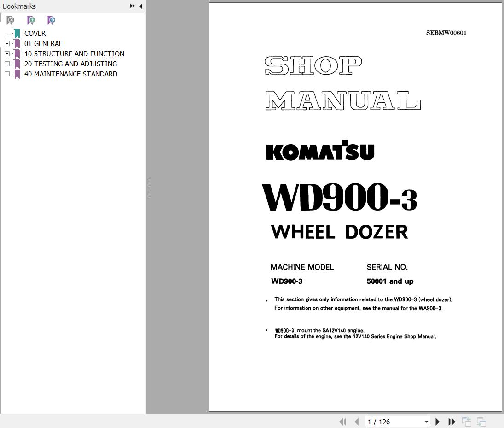Click the add new bookmark icon

click(31, 20)
